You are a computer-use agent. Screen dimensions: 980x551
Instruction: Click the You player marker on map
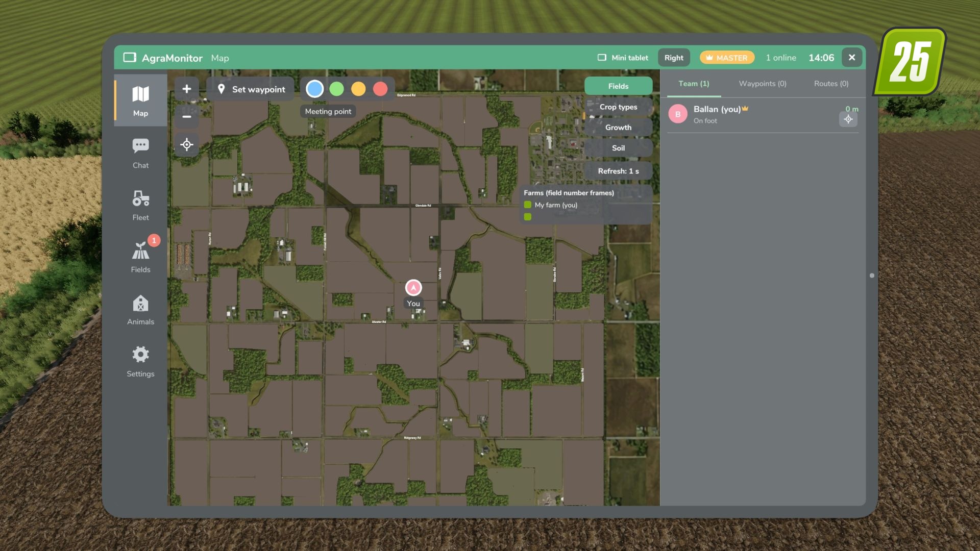(413, 288)
